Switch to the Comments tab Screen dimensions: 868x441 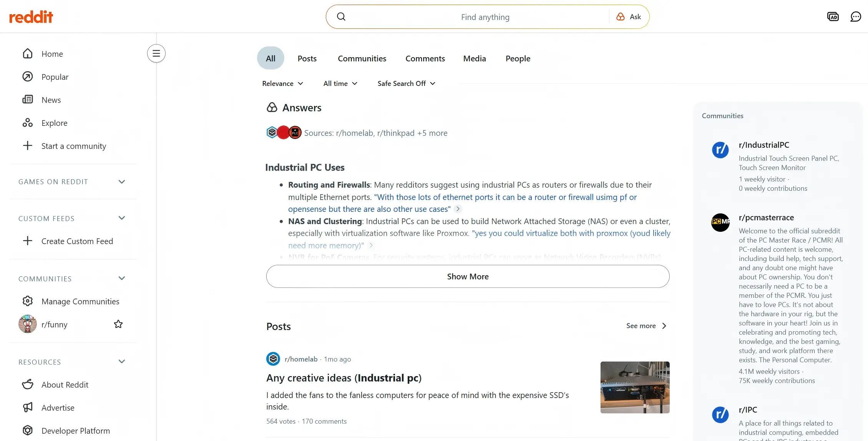click(x=425, y=58)
